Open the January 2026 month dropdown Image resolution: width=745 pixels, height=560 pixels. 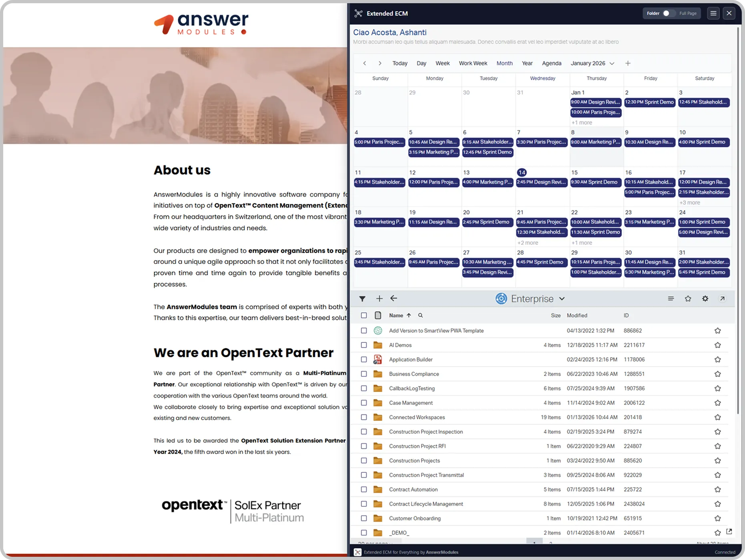(592, 63)
